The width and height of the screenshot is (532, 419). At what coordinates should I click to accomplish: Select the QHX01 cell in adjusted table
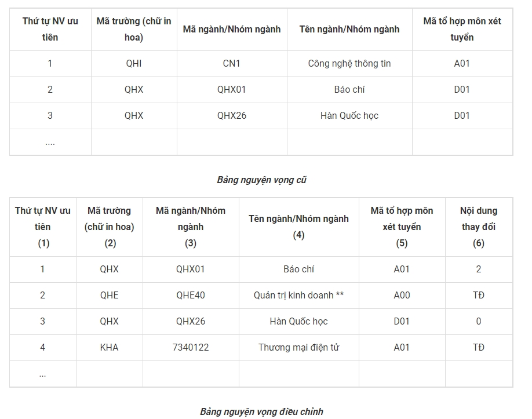point(191,269)
